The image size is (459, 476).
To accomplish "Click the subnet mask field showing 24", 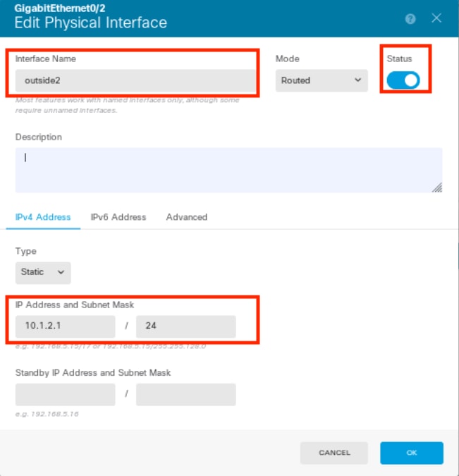I will (x=186, y=327).
